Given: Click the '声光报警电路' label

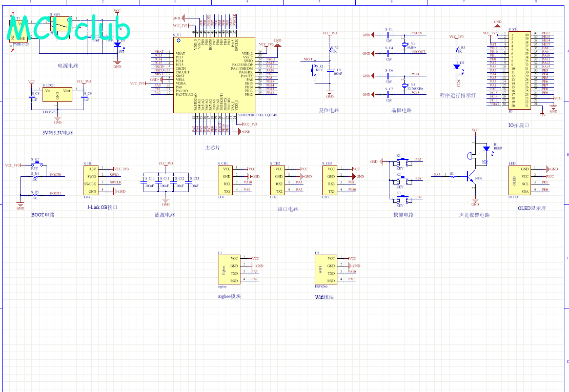Looking at the screenshot, I should click(x=474, y=215).
